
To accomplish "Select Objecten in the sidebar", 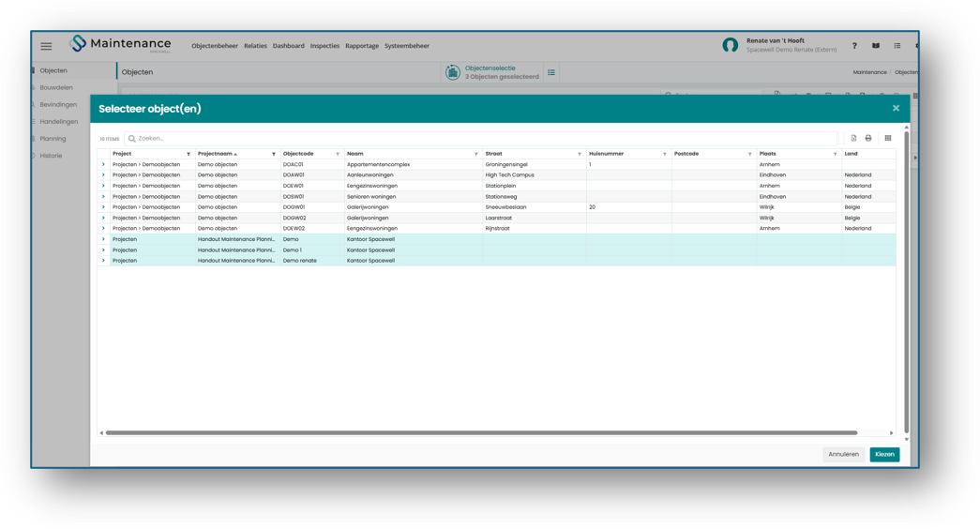I will pyautogui.click(x=53, y=70).
